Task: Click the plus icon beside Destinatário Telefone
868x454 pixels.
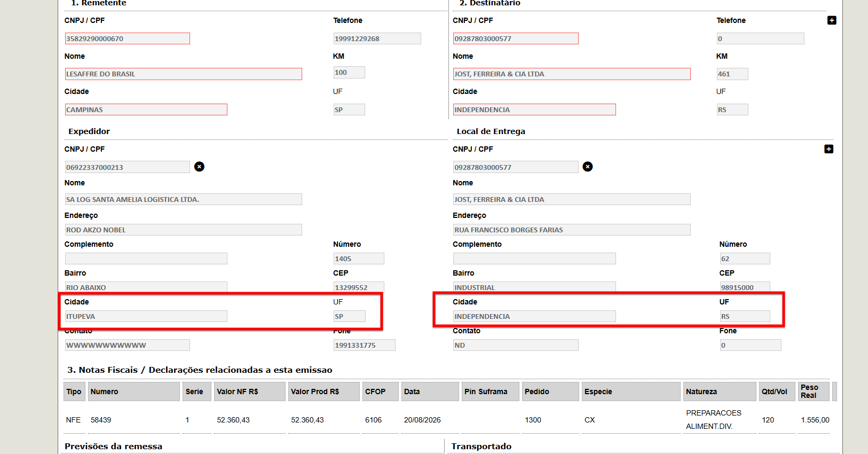Action: (x=832, y=20)
